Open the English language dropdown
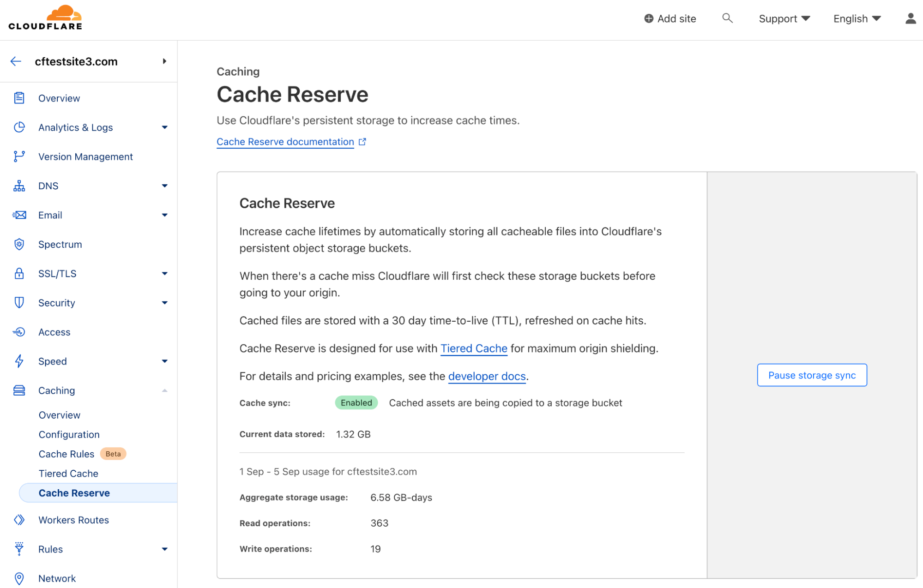The height and width of the screenshot is (588, 923). 857,18
